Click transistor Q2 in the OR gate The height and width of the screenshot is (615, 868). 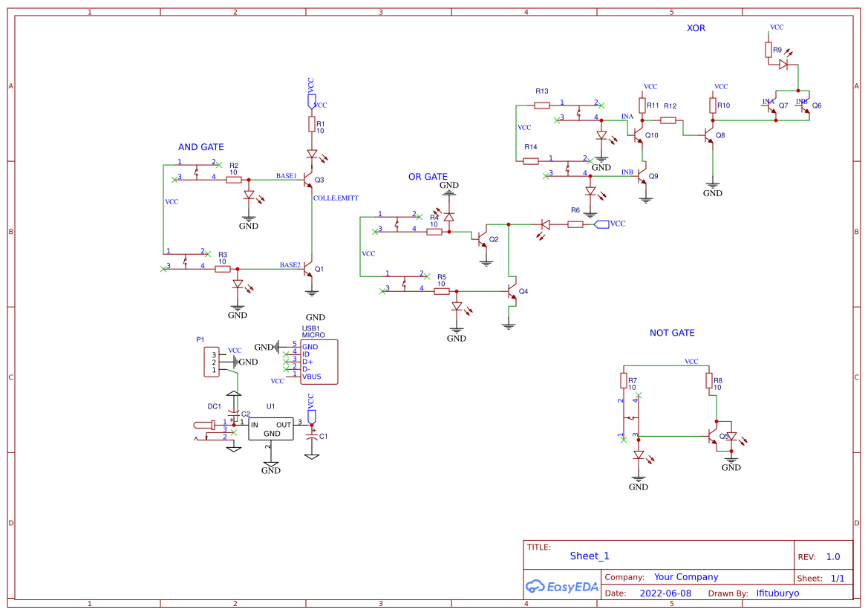(x=483, y=239)
